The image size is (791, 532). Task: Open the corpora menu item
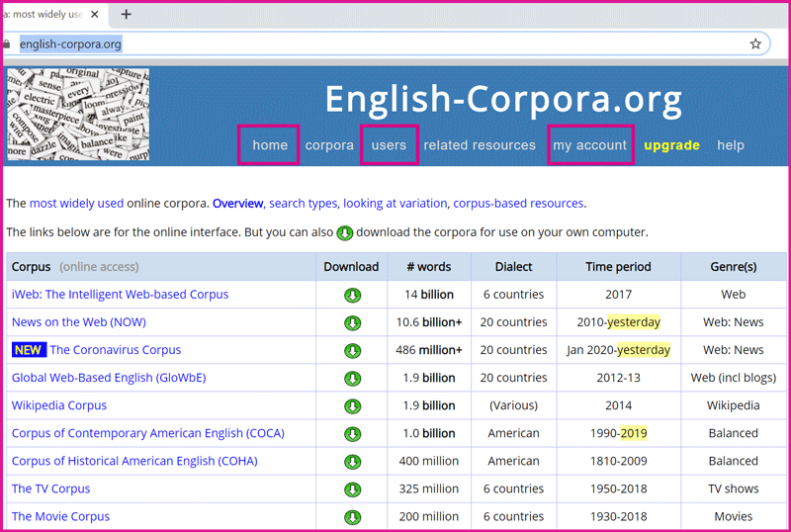pos(329,145)
